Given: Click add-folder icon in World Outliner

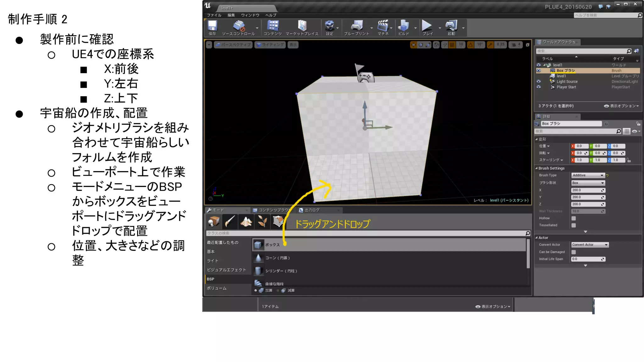Looking at the screenshot, I should [x=636, y=51].
